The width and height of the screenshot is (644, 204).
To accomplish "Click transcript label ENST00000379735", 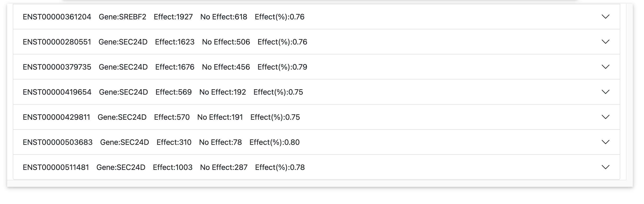I will coord(57,67).
